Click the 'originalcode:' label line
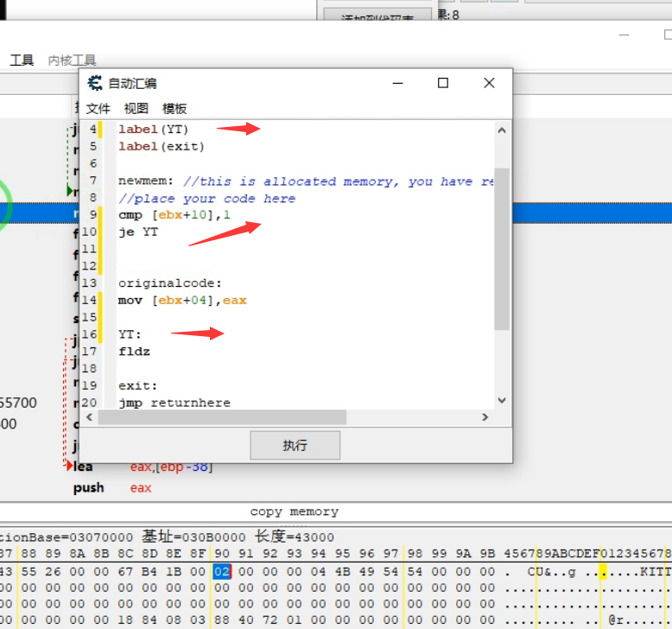 click(169, 283)
